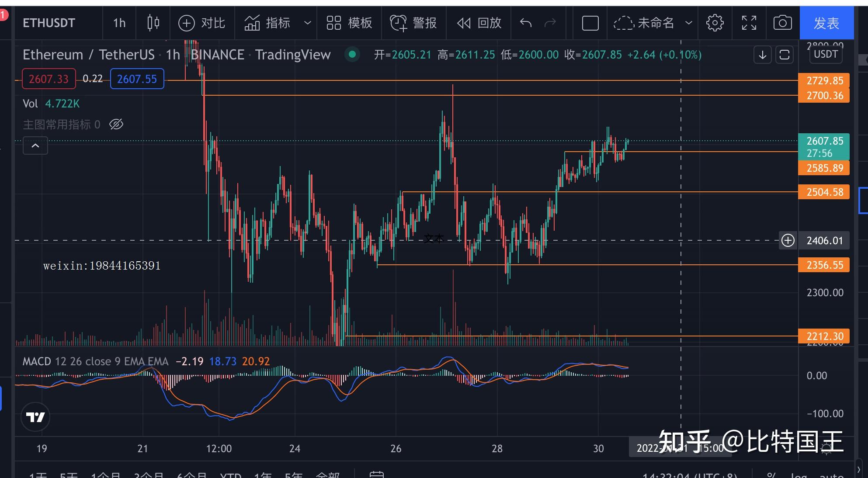Viewport: 868px width, 478px height.
Task: Open the 模板 indicator templates menu
Action: tap(350, 23)
